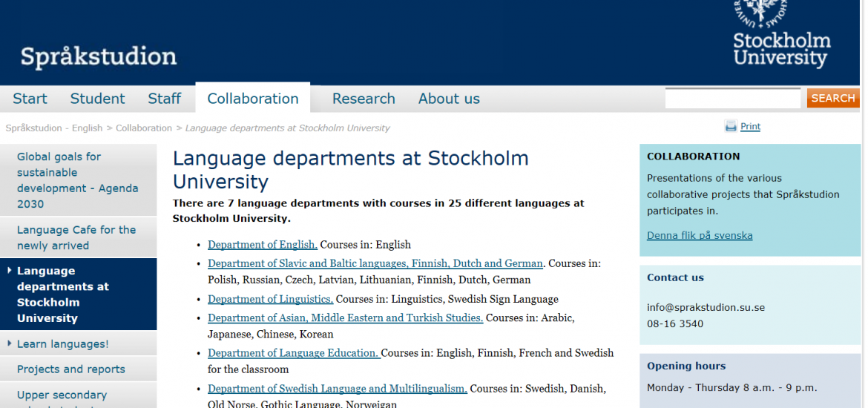Click the printer icon beside Print
Image resolution: width=868 pixels, height=408 pixels.
(731, 127)
